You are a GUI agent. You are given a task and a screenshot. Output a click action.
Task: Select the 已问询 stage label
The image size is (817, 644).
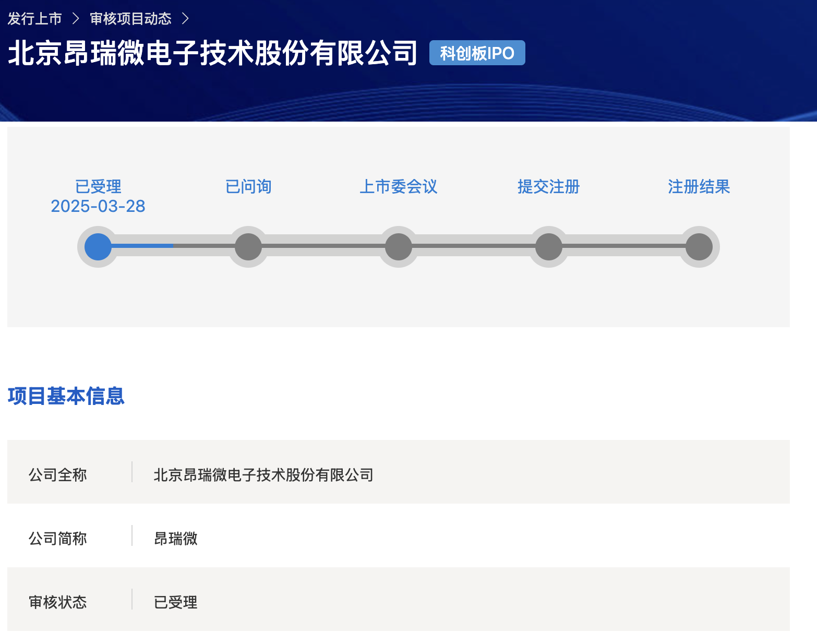pyautogui.click(x=248, y=186)
